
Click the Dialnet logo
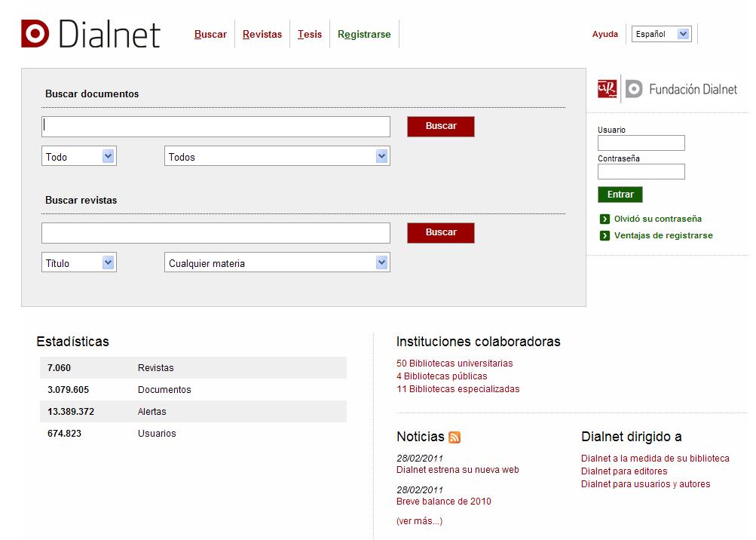(x=90, y=34)
